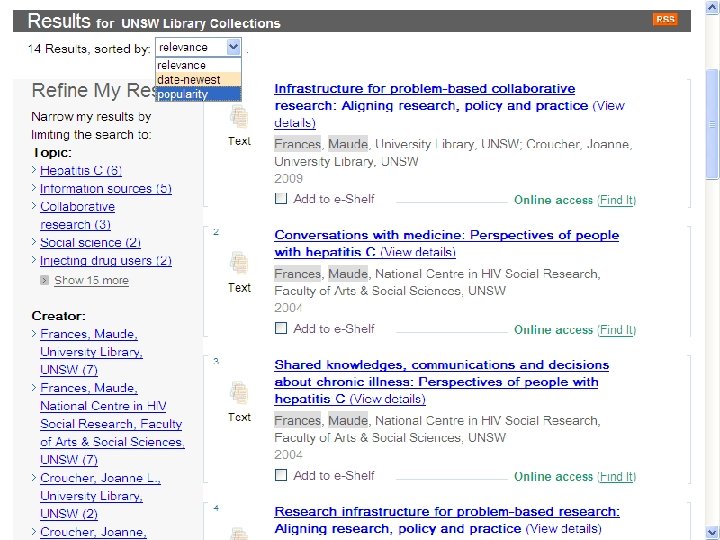The height and width of the screenshot is (540, 720).
Task: Click Online access text of Infrastructure result
Action: click(553, 200)
